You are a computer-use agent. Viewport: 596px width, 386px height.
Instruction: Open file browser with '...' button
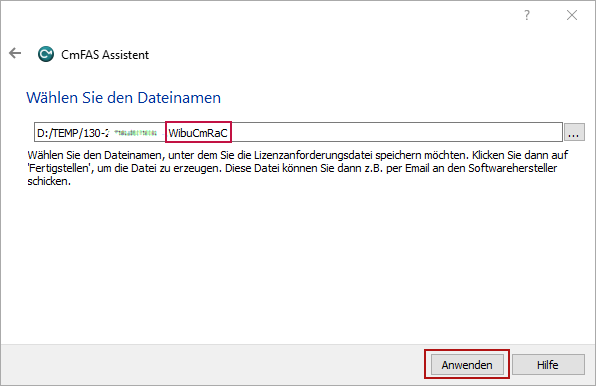(574, 133)
